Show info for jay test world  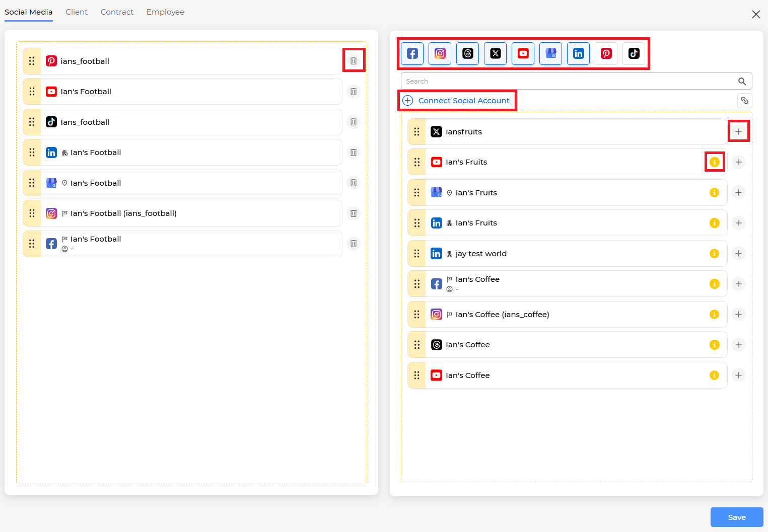pyautogui.click(x=715, y=254)
